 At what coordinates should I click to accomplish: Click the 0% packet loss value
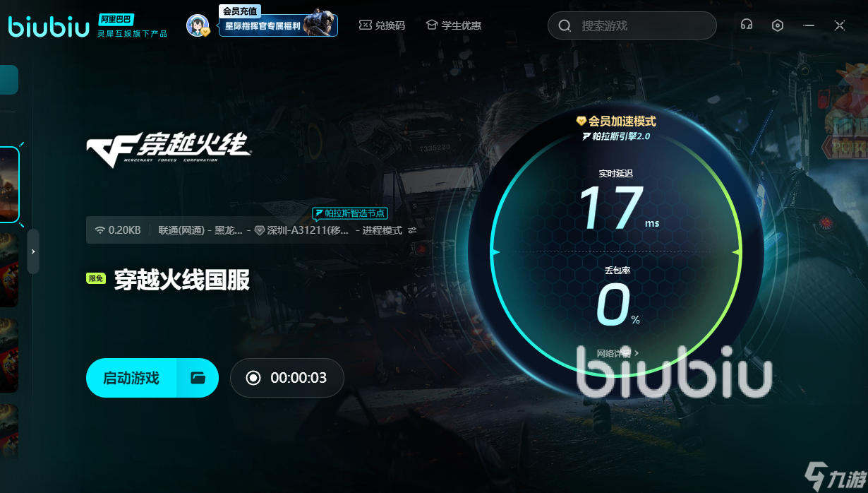click(619, 306)
